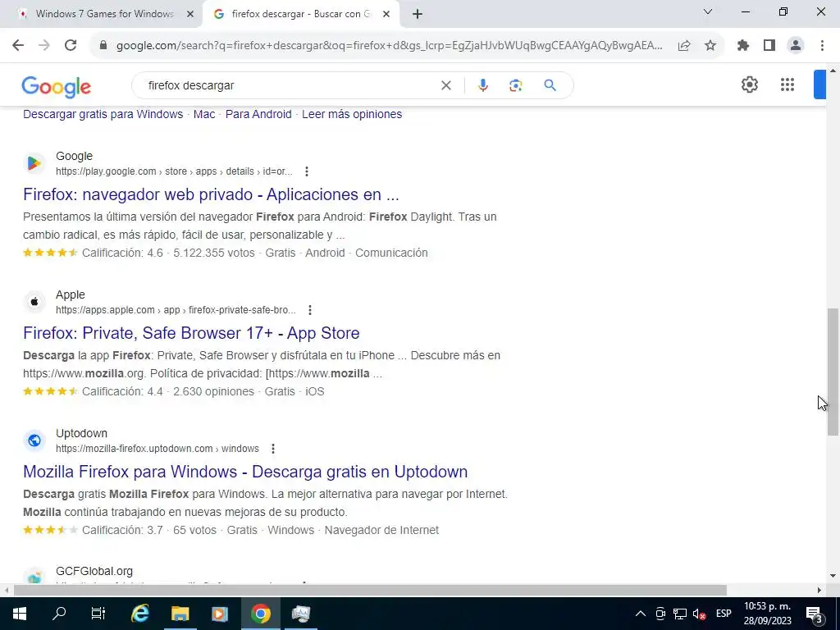840x630 pixels.
Task: Open Mozilla Firefox para Windows Uptodown result
Action: pyautogui.click(x=245, y=472)
